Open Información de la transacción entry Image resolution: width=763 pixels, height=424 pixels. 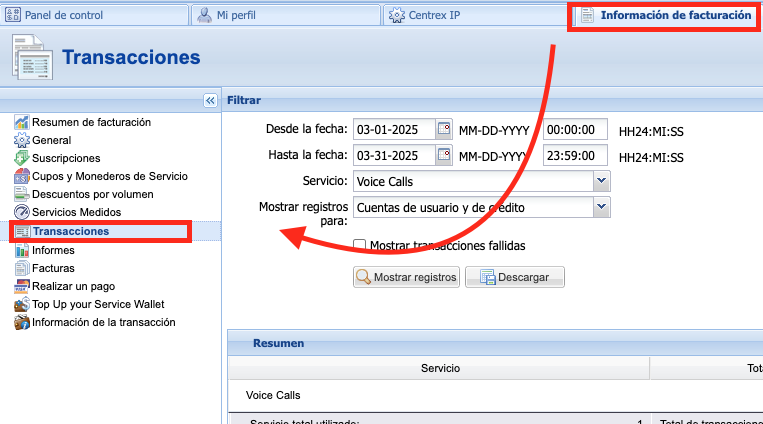pyautogui.click(x=104, y=322)
